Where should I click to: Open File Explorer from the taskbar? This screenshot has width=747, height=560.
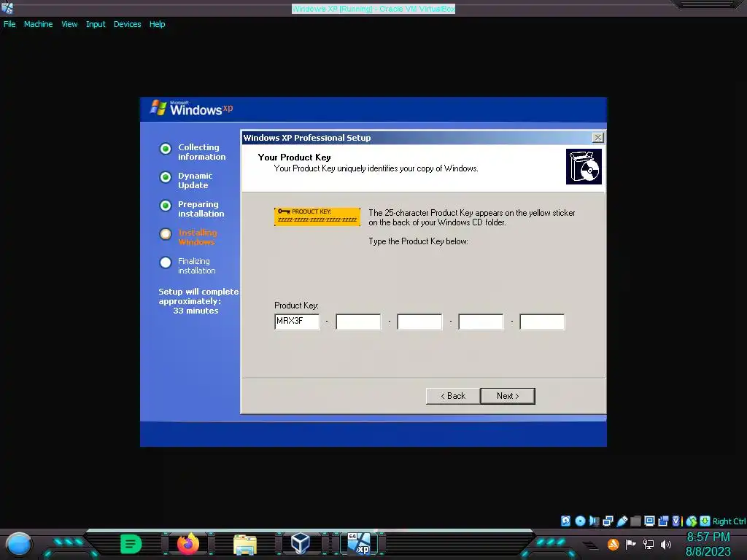pyautogui.click(x=245, y=544)
